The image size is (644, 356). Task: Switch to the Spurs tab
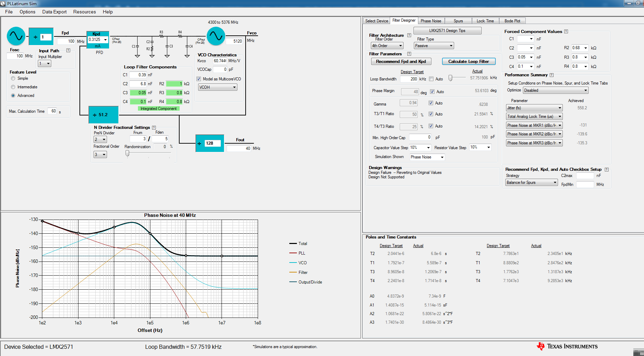[x=458, y=21]
